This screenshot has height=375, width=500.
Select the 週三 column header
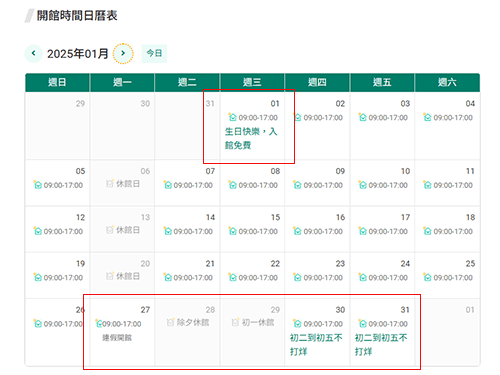(252, 82)
